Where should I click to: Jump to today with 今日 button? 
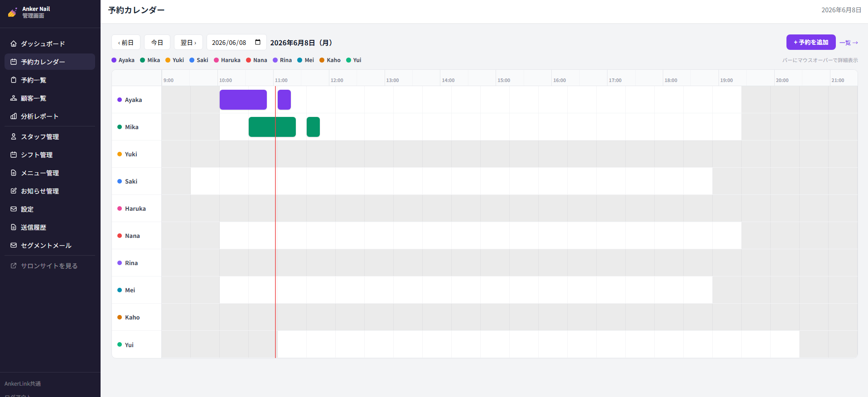(x=157, y=42)
